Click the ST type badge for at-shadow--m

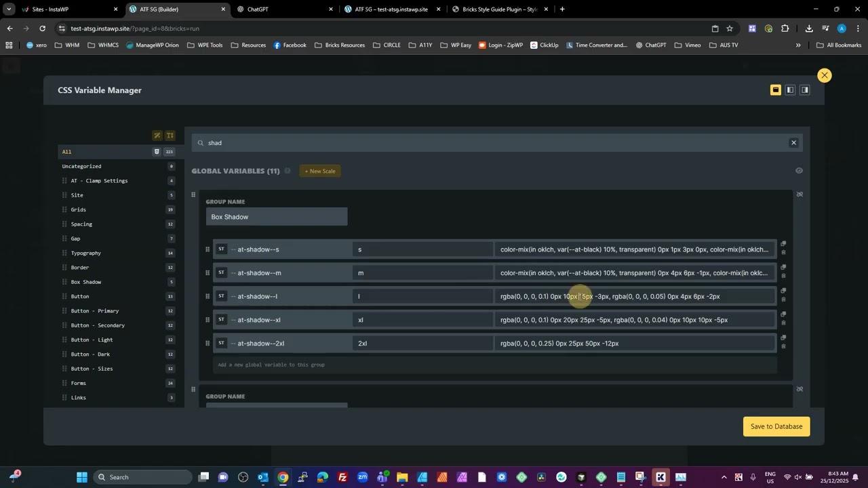click(221, 272)
